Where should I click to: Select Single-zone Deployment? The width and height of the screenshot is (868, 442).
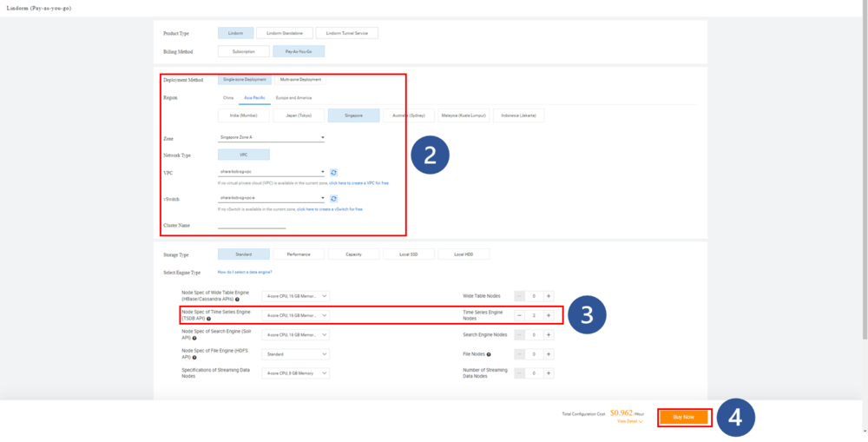point(245,79)
